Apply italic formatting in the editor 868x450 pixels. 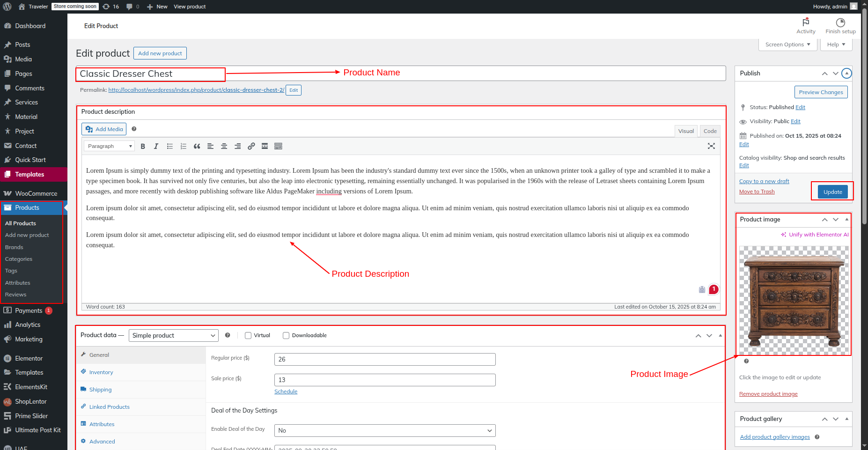(x=156, y=146)
